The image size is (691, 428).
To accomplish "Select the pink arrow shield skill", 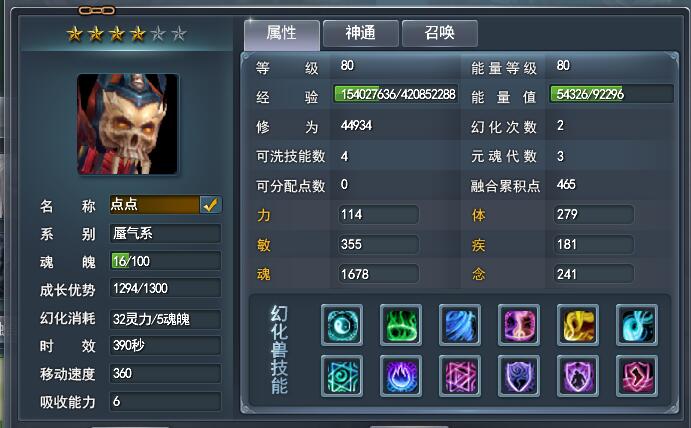I will pyautogui.click(x=637, y=376).
